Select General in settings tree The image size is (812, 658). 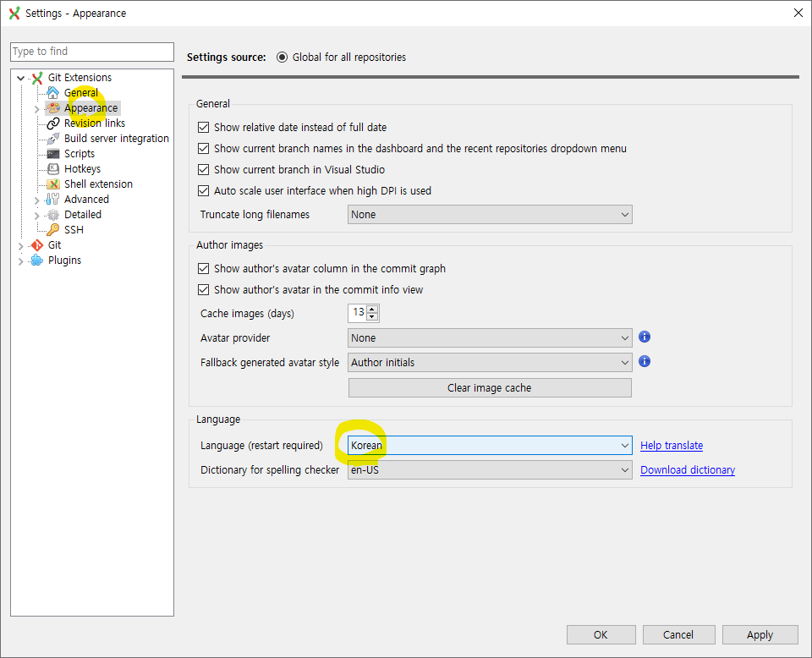click(81, 93)
